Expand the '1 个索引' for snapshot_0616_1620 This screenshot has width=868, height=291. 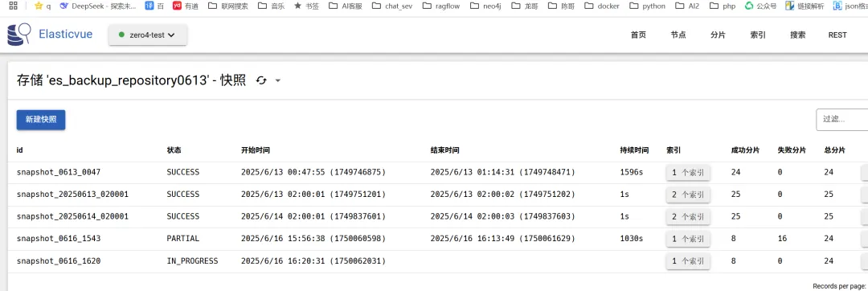pyautogui.click(x=688, y=261)
